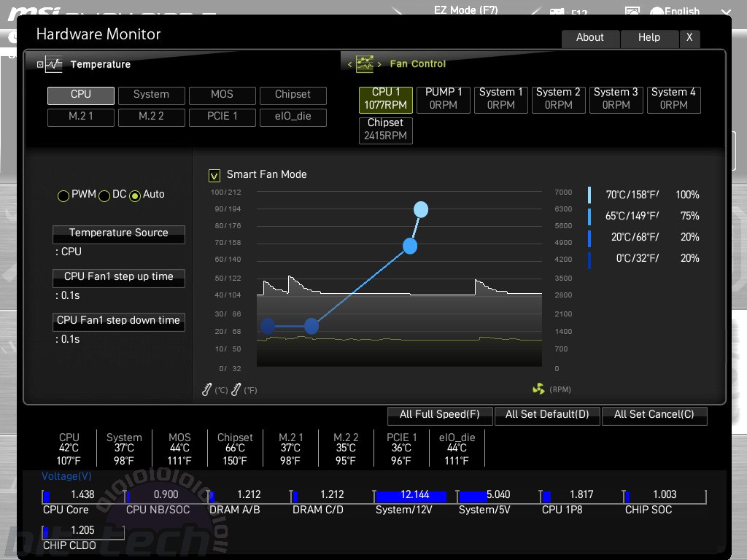Screen dimensions: 747x560
Task: Select the Chipset temperature tab
Action: (293, 96)
